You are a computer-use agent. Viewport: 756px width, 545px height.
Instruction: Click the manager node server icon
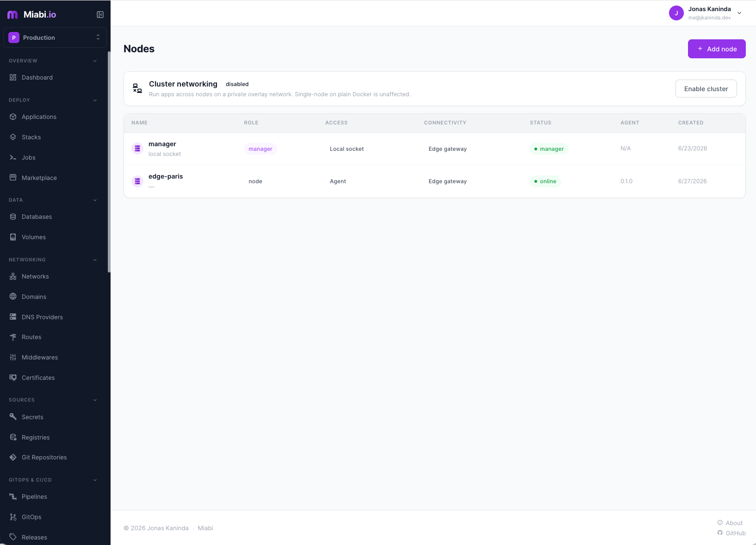pos(137,149)
